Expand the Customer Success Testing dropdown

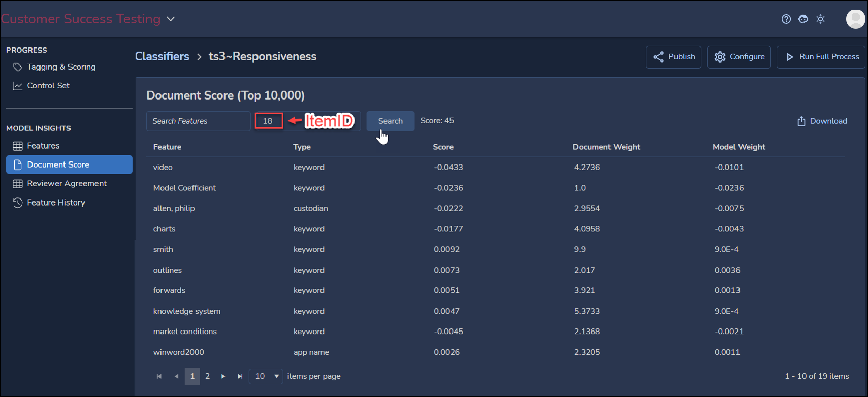171,19
